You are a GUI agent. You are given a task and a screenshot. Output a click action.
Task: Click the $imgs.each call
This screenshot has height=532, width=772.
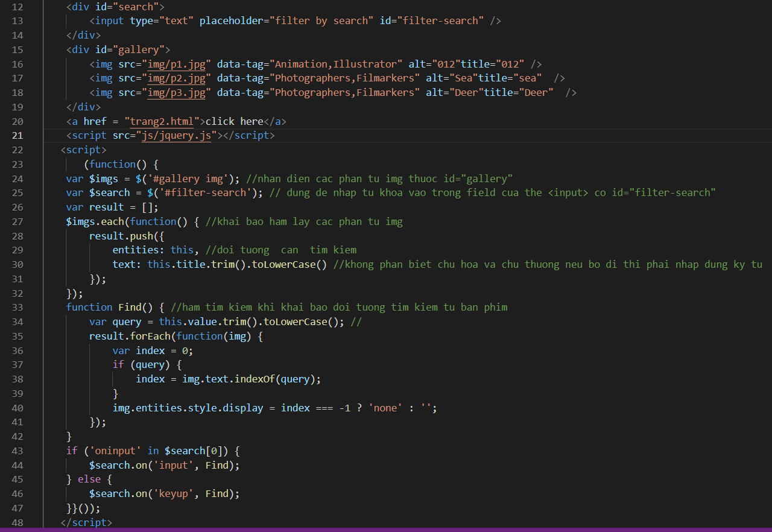(96, 221)
